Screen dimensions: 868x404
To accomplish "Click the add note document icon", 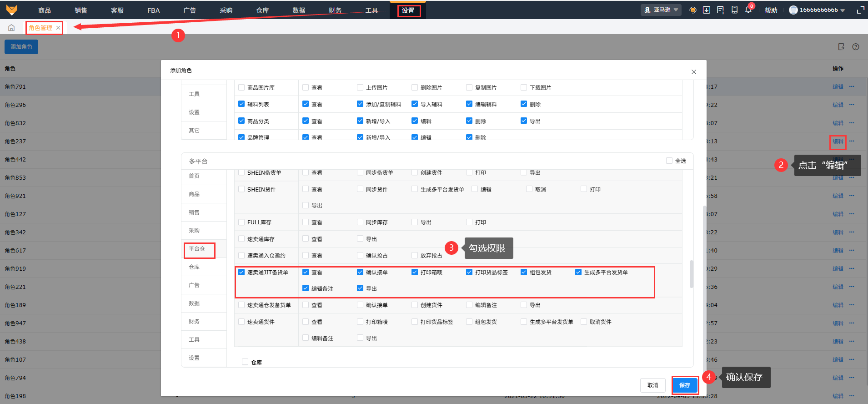I will pyautogui.click(x=721, y=10).
